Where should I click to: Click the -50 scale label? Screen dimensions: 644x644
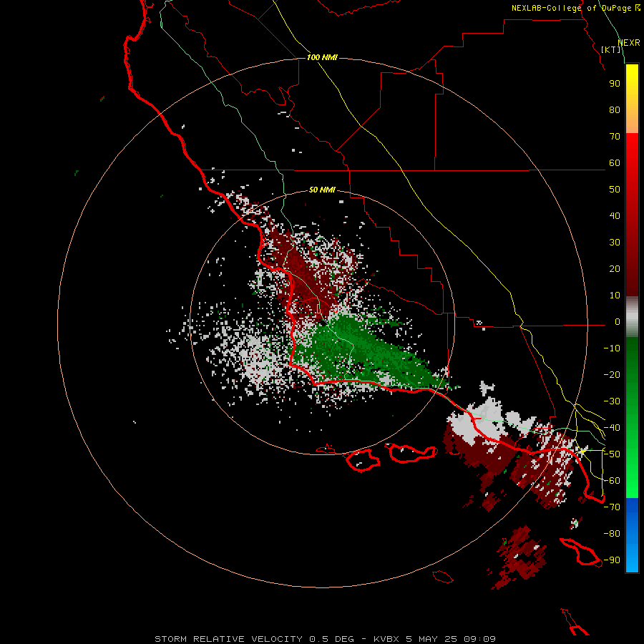[x=612, y=454]
